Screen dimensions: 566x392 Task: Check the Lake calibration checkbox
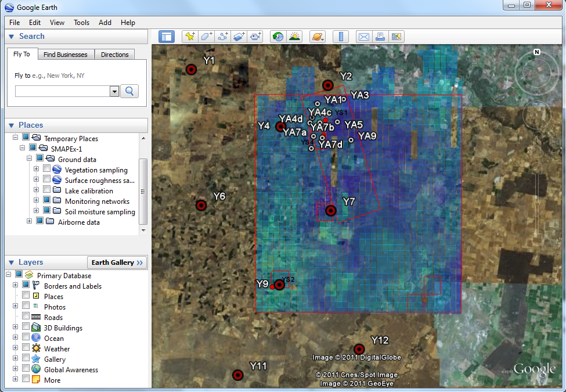pyautogui.click(x=46, y=189)
